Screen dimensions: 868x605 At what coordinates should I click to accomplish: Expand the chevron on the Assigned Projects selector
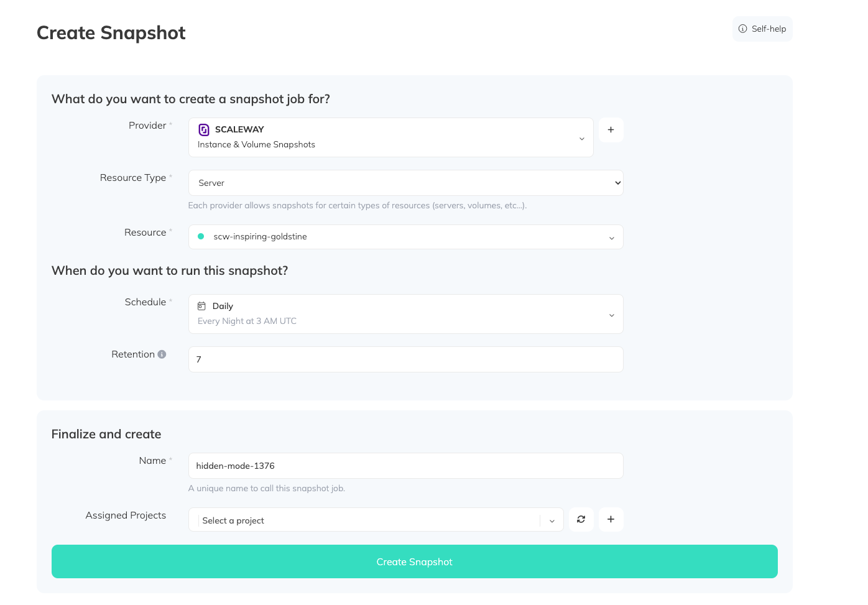click(552, 520)
